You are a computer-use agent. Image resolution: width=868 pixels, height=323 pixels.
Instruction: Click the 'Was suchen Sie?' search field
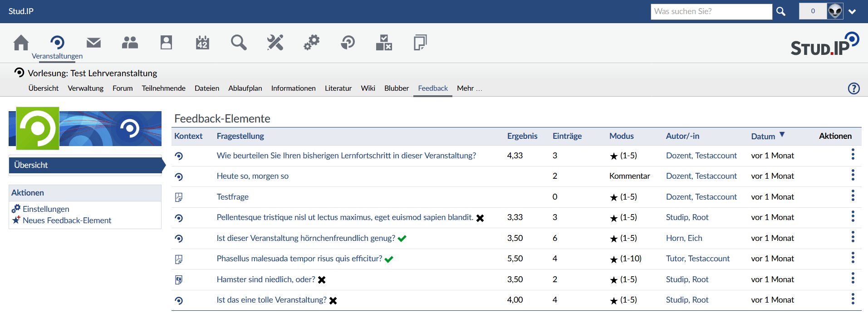click(711, 12)
